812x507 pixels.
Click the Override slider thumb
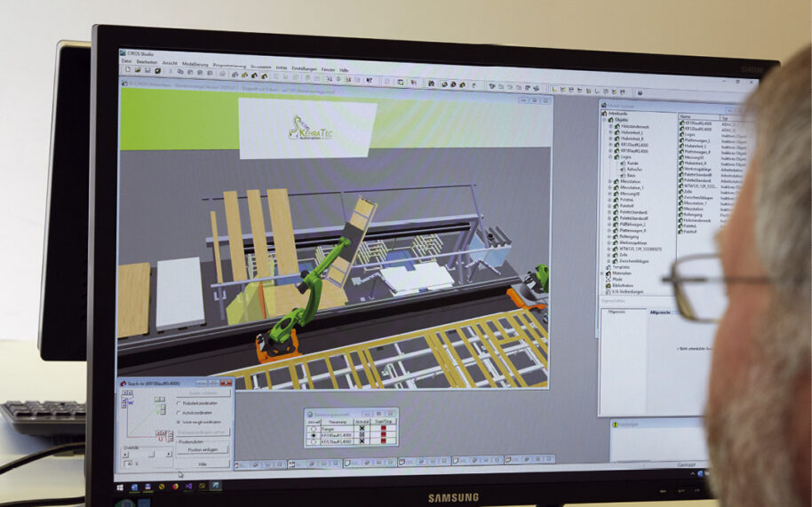149,454
